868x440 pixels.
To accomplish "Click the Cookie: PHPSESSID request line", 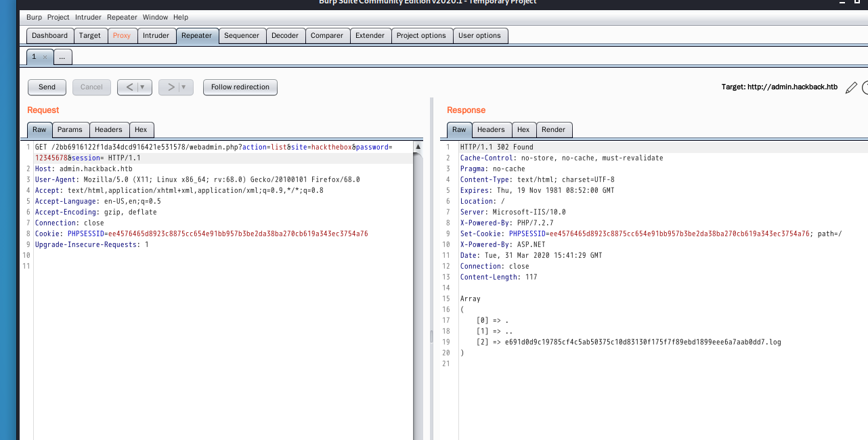I will click(x=202, y=234).
